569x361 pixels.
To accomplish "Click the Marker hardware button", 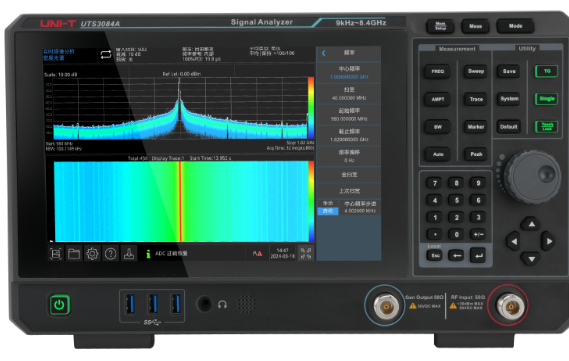I will click(476, 127).
